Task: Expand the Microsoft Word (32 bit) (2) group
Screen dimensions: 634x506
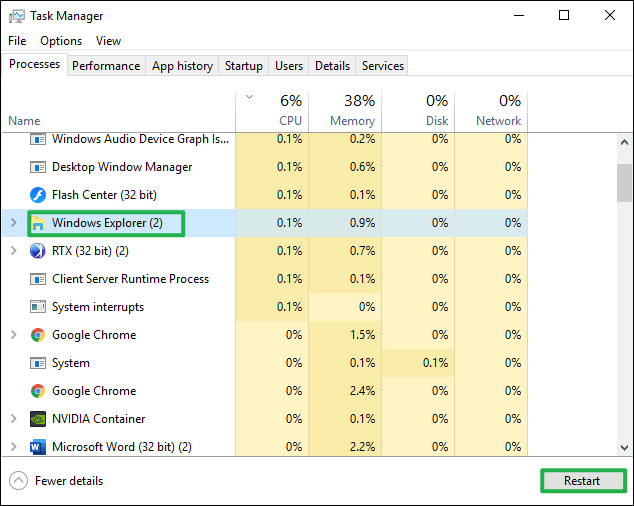Action: click(13, 447)
